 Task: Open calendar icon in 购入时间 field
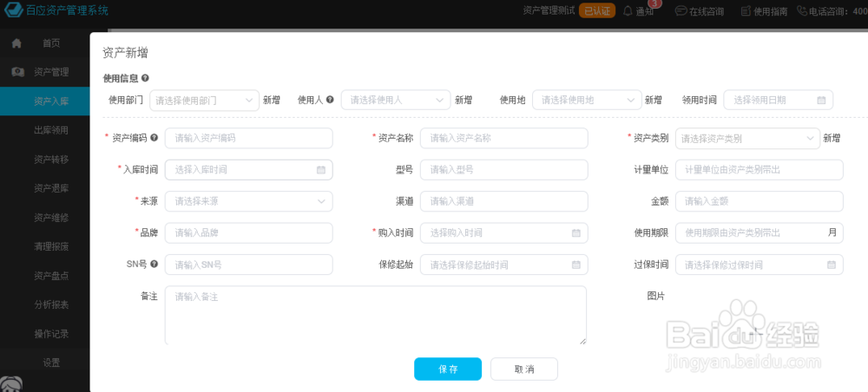pyautogui.click(x=576, y=232)
